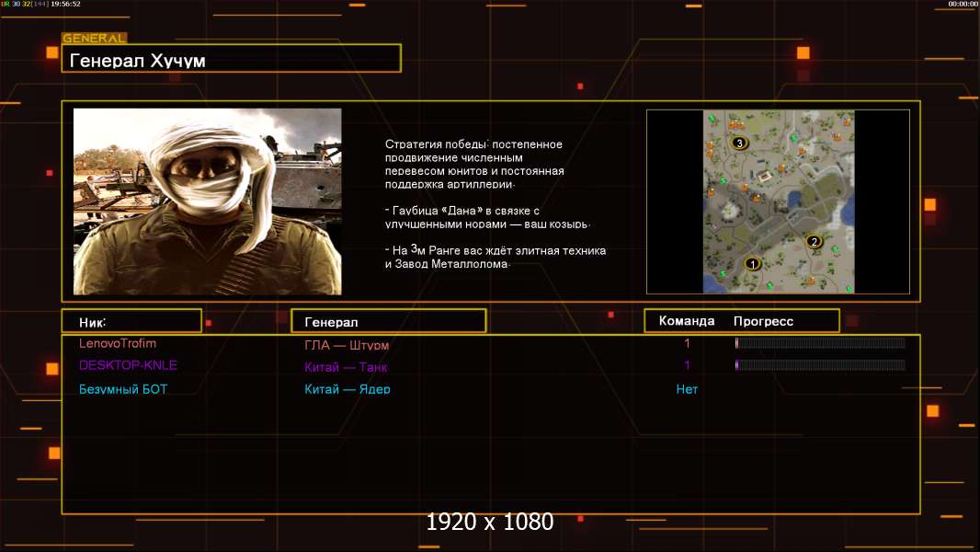The image size is (980, 552).
Task: Click start position 2 marker on map
Action: coord(813,242)
